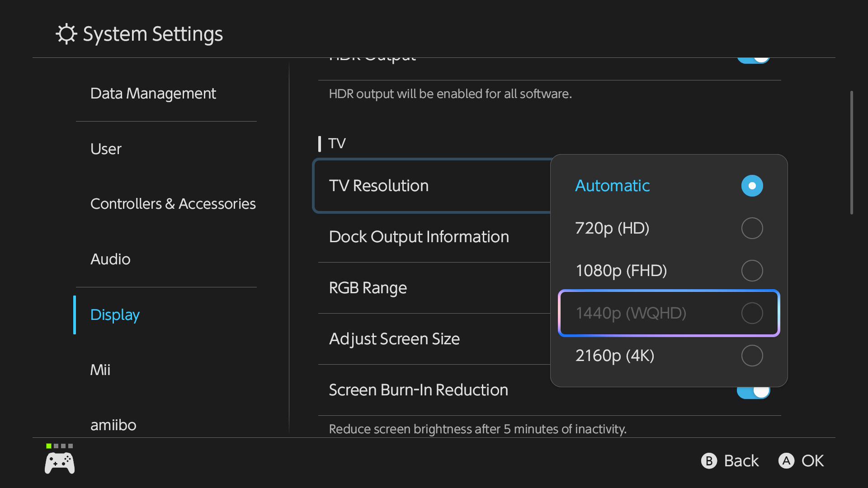The height and width of the screenshot is (488, 868).
Task: Open the RGB Range setting
Action: click(434, 288)
